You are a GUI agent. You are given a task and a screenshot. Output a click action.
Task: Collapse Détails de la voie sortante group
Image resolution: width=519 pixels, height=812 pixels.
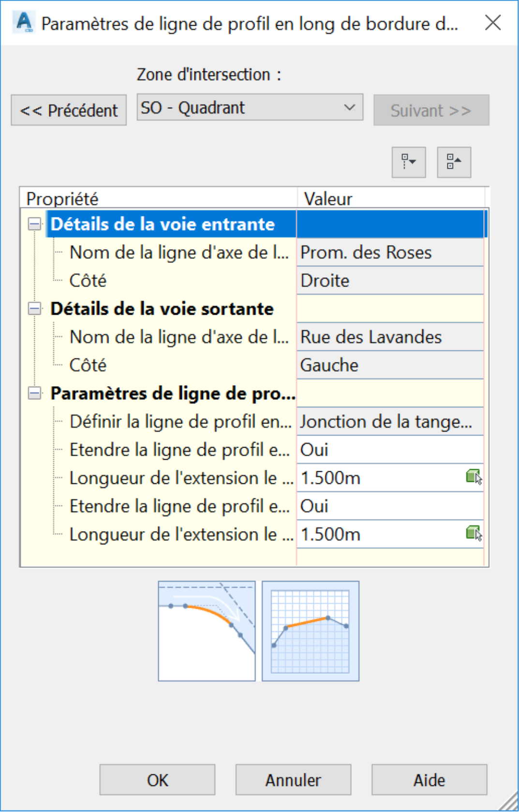pyautogui.click(x=34, y=308)
